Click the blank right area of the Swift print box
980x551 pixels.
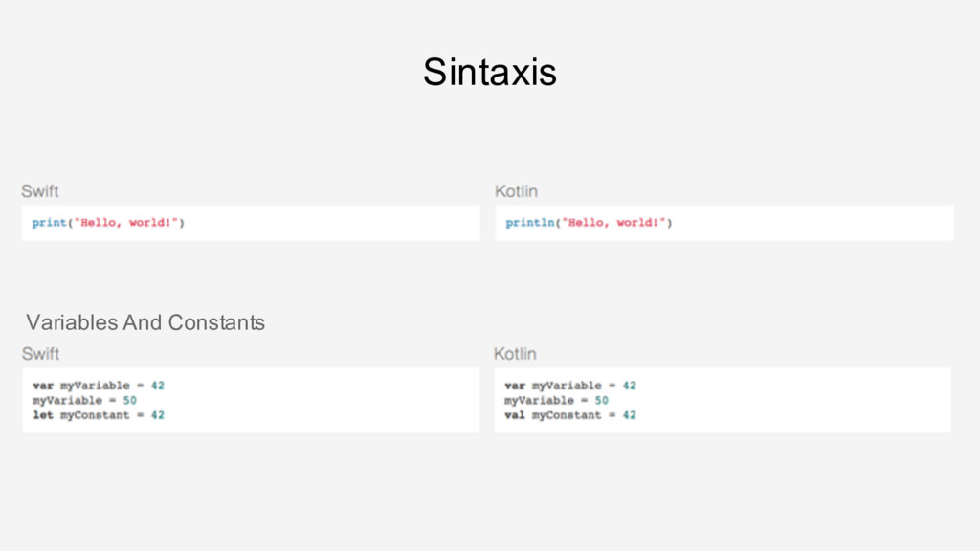coord(364,223)
